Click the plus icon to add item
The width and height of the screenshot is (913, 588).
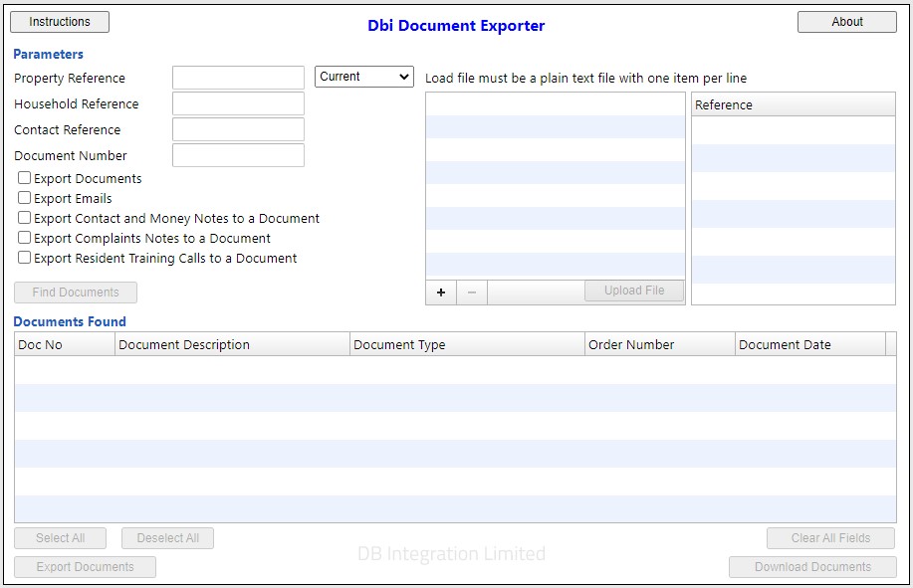[441, 293]
